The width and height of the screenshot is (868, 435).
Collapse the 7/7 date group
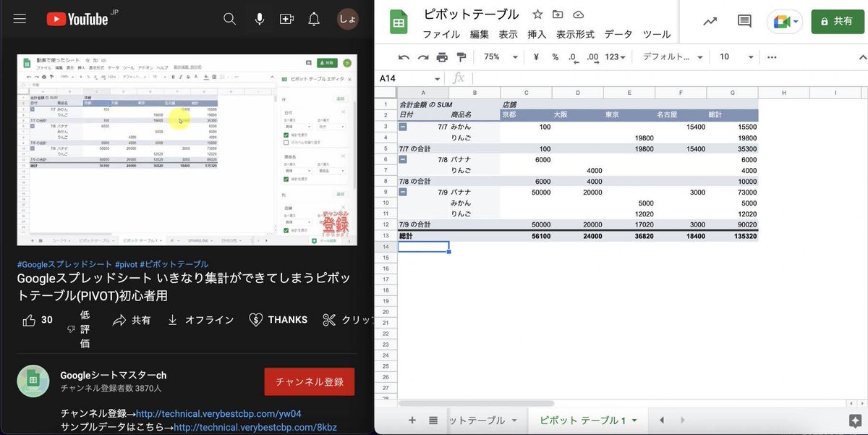[x=403, y=127]
